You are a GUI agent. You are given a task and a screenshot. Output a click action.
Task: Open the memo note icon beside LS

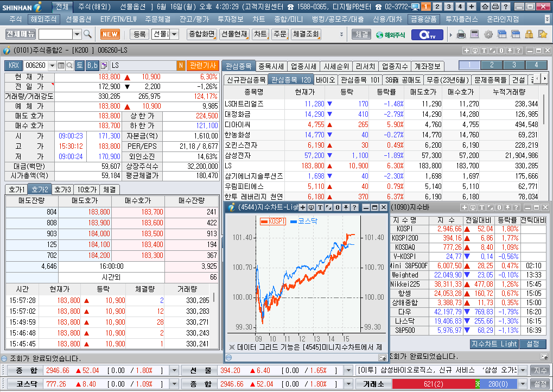pos(104,65)
